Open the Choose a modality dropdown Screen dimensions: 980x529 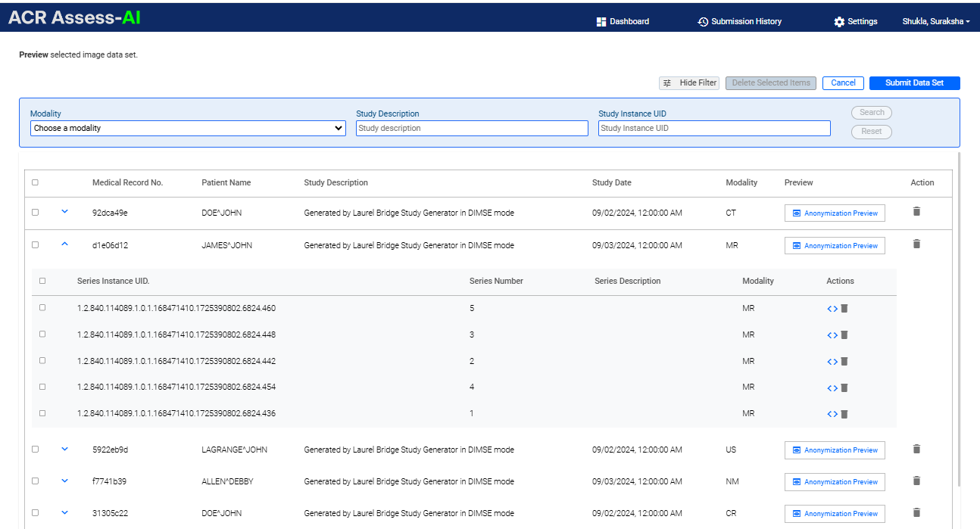[x=189, y=128]
